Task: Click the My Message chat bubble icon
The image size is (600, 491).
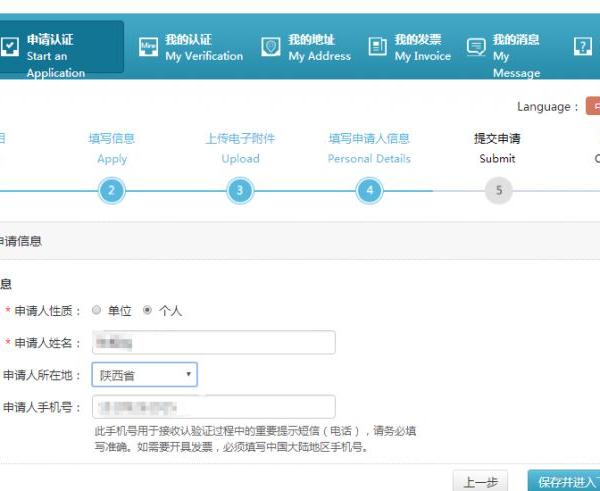Action: click(476, 47)
